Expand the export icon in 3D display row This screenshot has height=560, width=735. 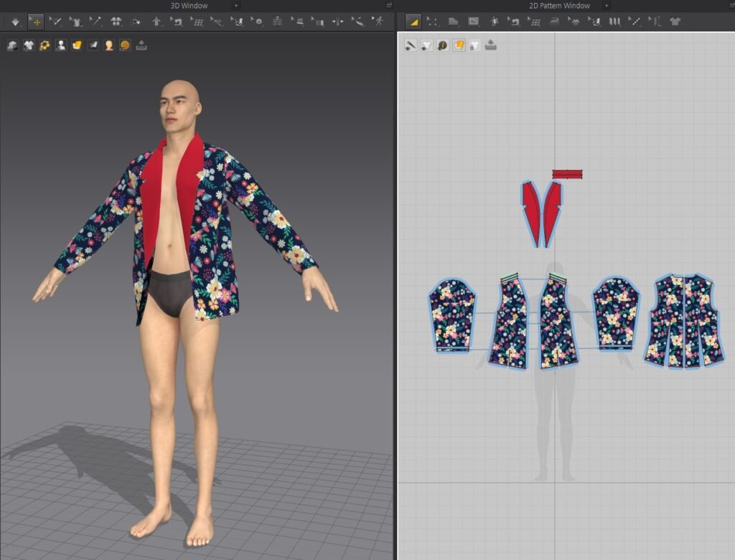point(141,45)
